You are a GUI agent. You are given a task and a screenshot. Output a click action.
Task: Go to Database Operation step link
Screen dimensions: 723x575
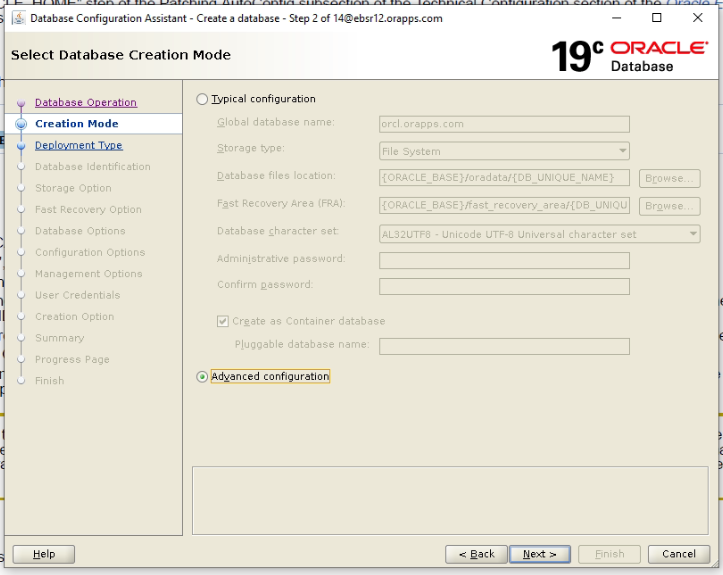click(86, 102)
